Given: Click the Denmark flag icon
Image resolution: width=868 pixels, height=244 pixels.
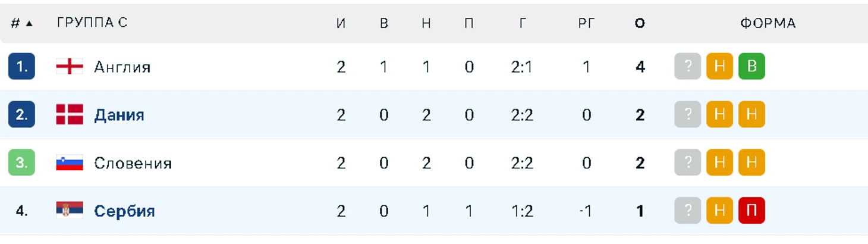Looking at the screenshot, I should click(70, 115).
